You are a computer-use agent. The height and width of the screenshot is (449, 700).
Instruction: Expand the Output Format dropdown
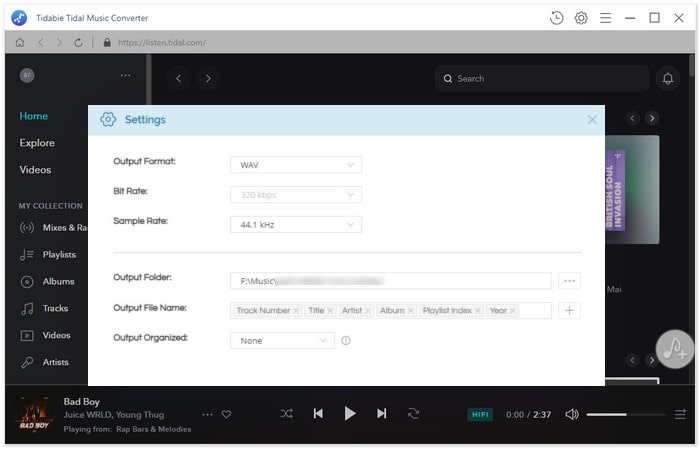point(296,165)
